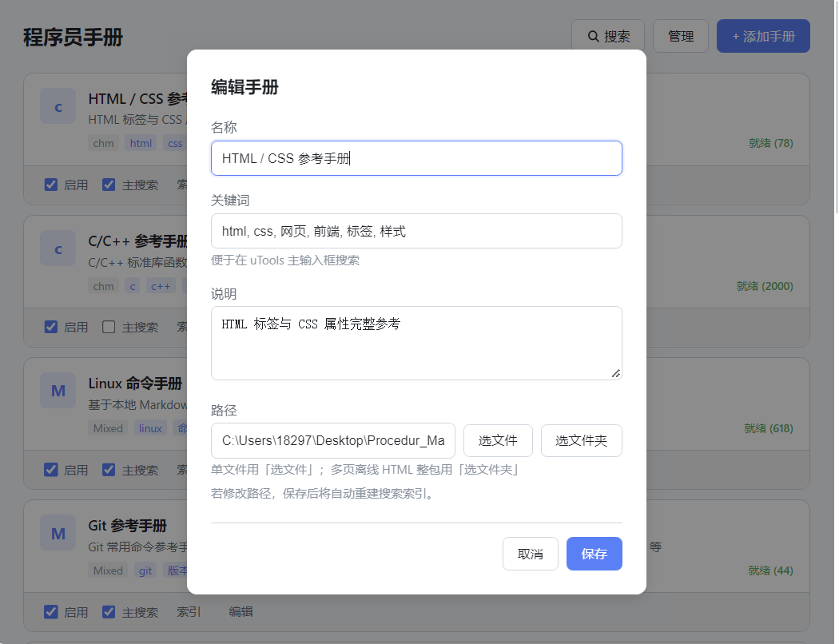Focus the 关键词 input field

(416, 231)
